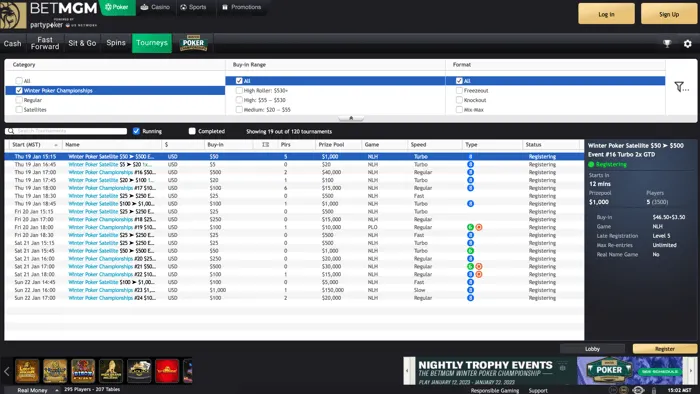Uncheck the Running checkbox
This screenshot has height=394, width=700.
click(136, 131)
